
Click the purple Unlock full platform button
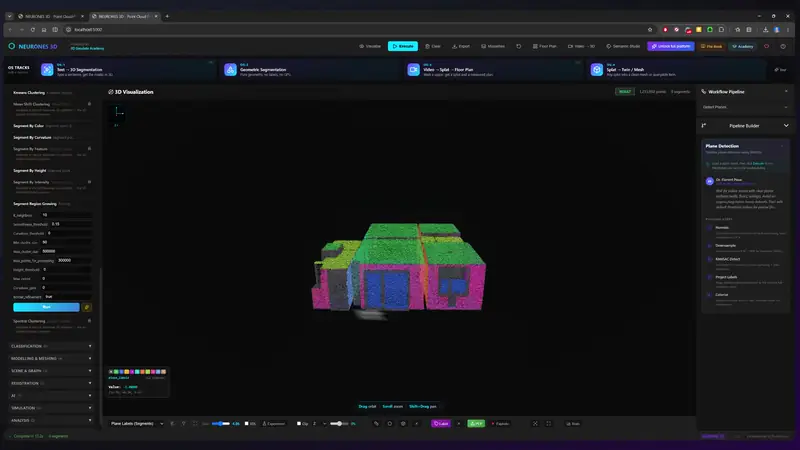[670, 46]
